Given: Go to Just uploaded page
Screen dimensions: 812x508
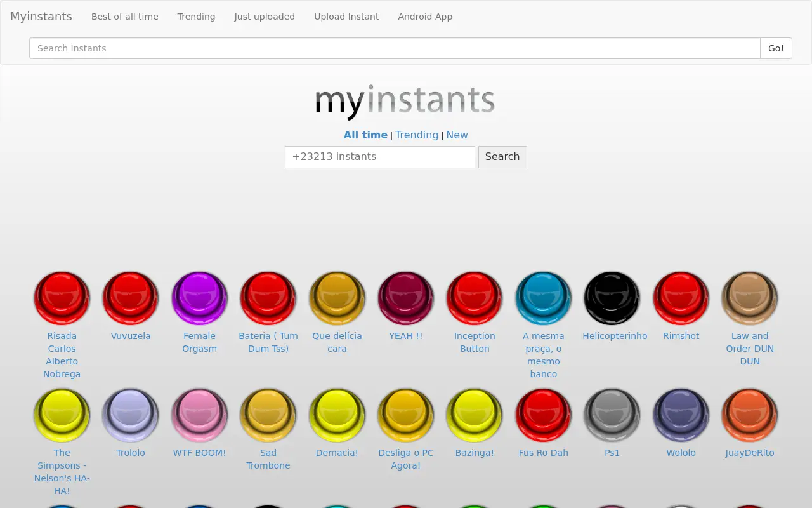Looking at the screenshot, I should tap(265, 17).
